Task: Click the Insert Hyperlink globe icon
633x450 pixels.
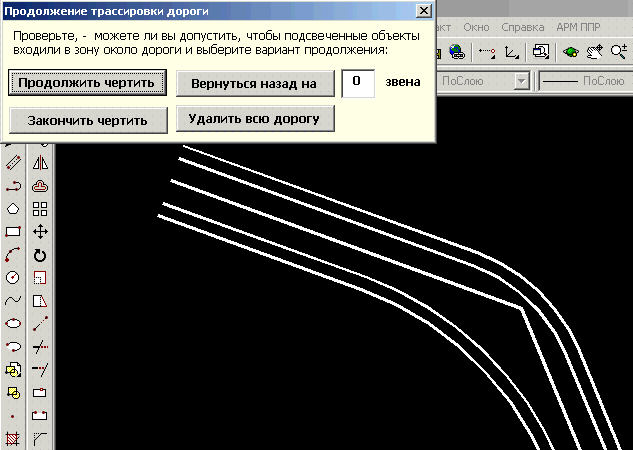Action: [x=457, y=52]
